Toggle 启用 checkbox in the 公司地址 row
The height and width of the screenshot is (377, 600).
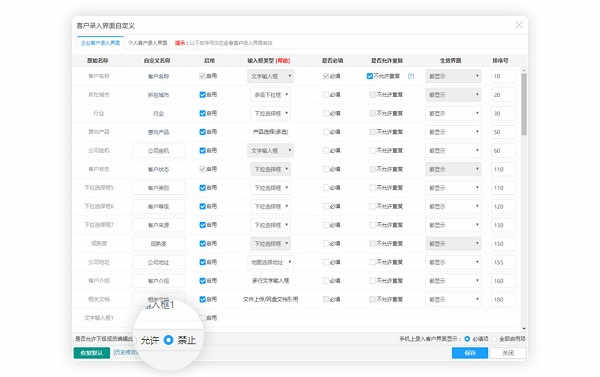[x=203, y=262]
